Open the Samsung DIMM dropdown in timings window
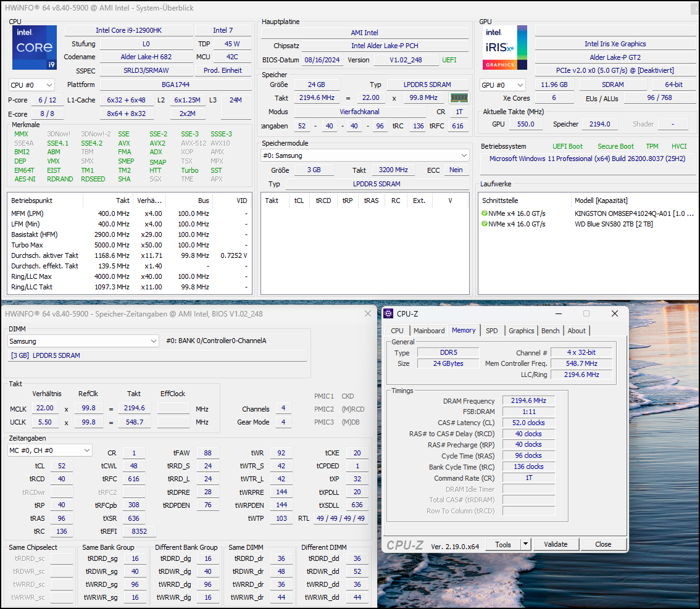This screenshot has height=609, width=700. (x=83, y=341)
